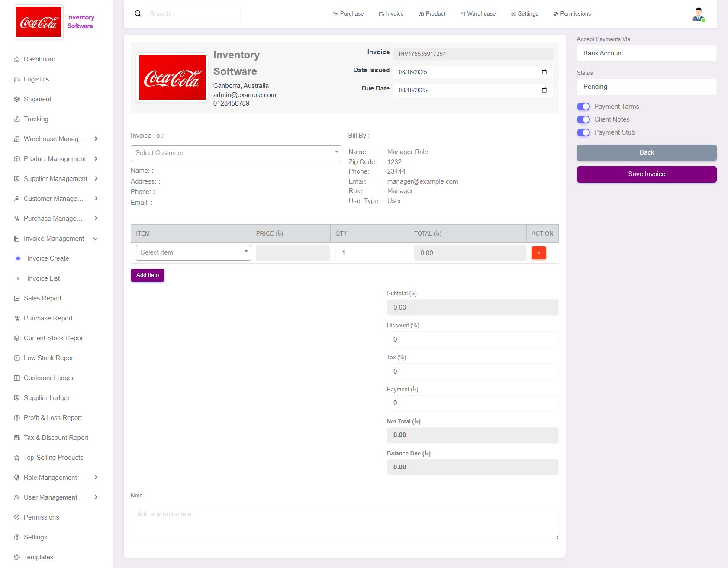Viewport: 728px width, 568px height.
Task: Disable the Payment Terms toggle
Action: (583, 106)
